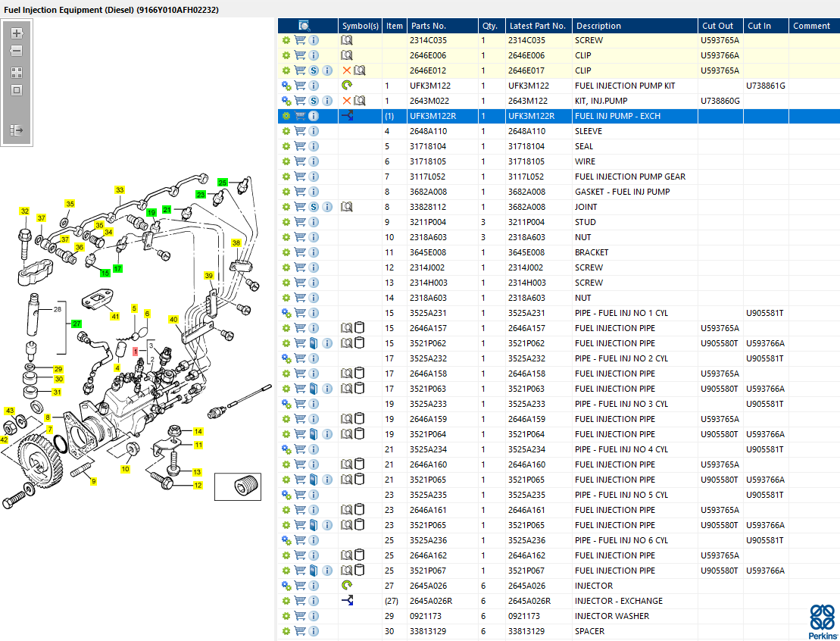Image resolution: width=840 pixels, height=641 pixels.
Task: Select green callout 25 on the diagram
Action: point(223,183)
